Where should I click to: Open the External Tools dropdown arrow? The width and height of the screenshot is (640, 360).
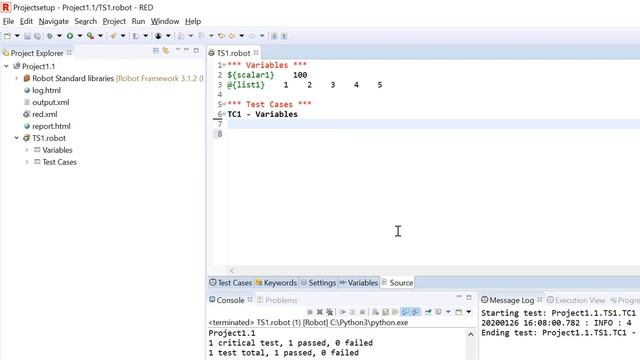coord(100,36)
